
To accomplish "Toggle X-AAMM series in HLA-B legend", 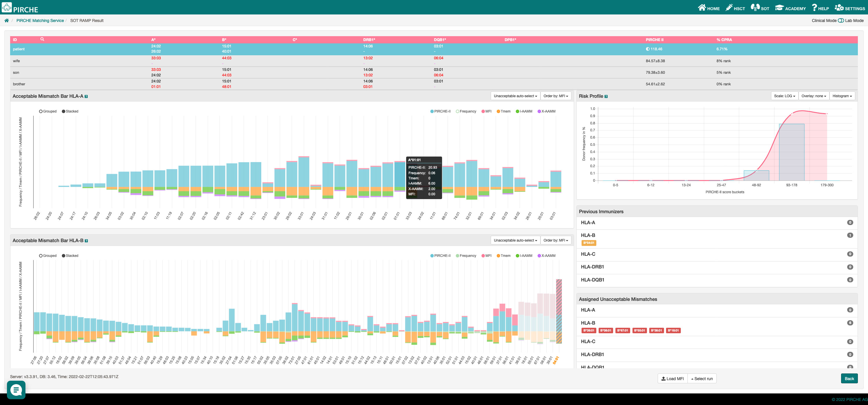I will tap(547, 256).
